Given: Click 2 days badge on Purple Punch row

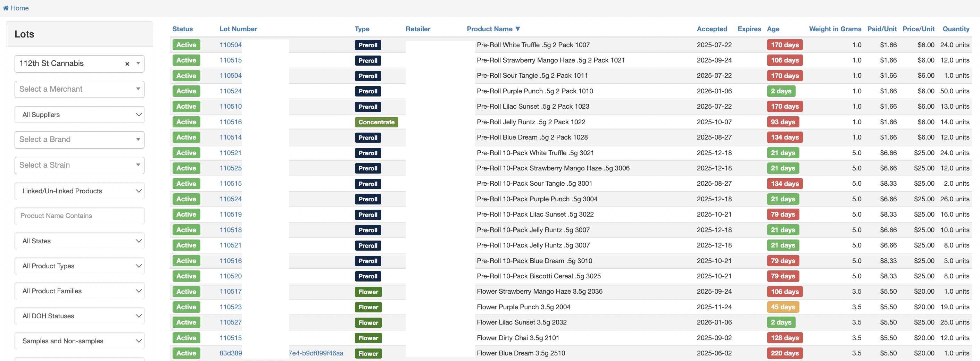Looking at the screenshot, I should point(781,91).
